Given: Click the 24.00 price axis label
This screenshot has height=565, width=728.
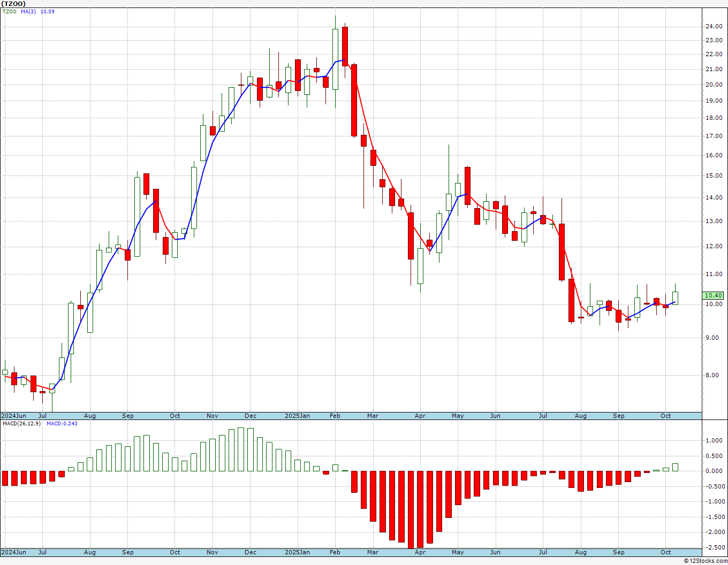Looking at the screenshot, I should tap(714, 26).
